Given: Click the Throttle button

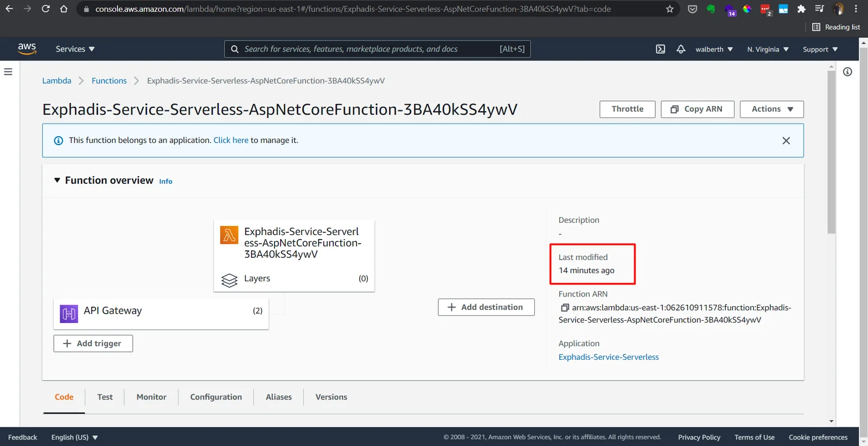Looking at the screenshot, I should click(x=627, y=109).
